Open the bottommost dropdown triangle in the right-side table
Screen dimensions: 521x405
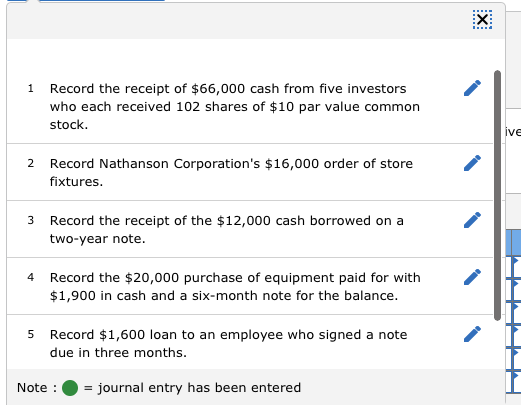click(516, 375)
